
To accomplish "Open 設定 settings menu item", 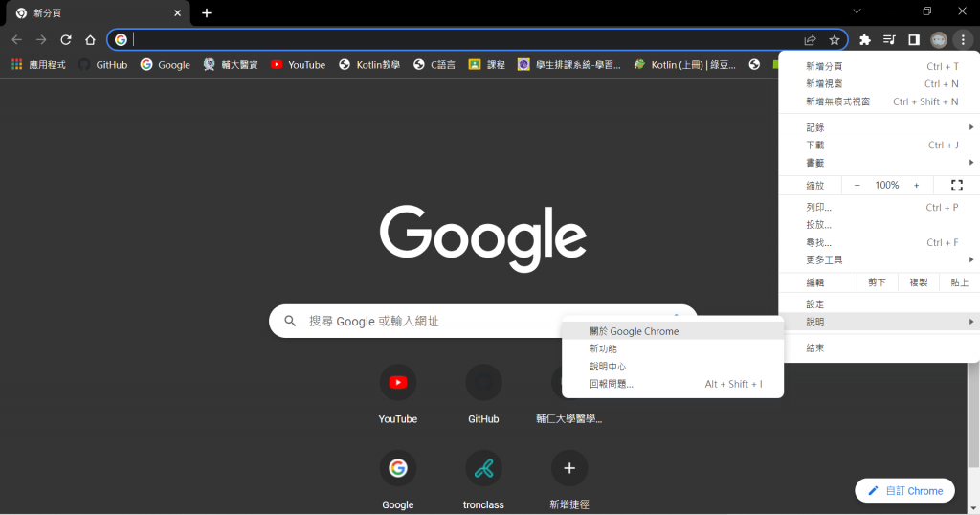I will (879, 304).
